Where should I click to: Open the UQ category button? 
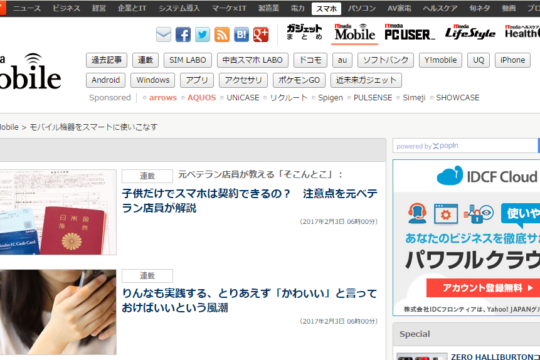click(478, 60)
